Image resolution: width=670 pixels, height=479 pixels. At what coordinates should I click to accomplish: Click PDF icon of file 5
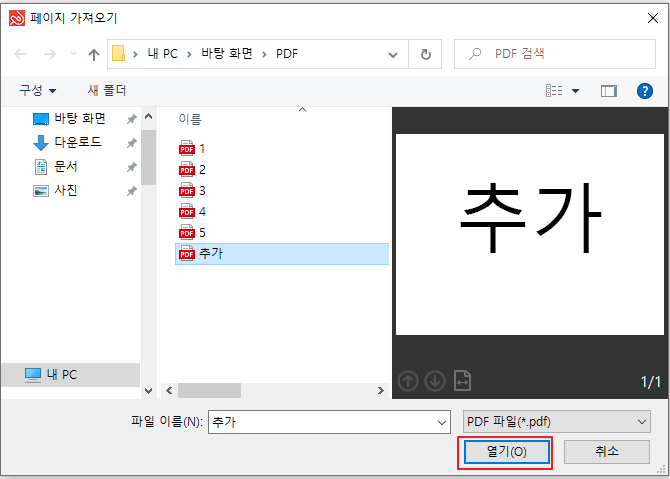(x=187, y=232)
